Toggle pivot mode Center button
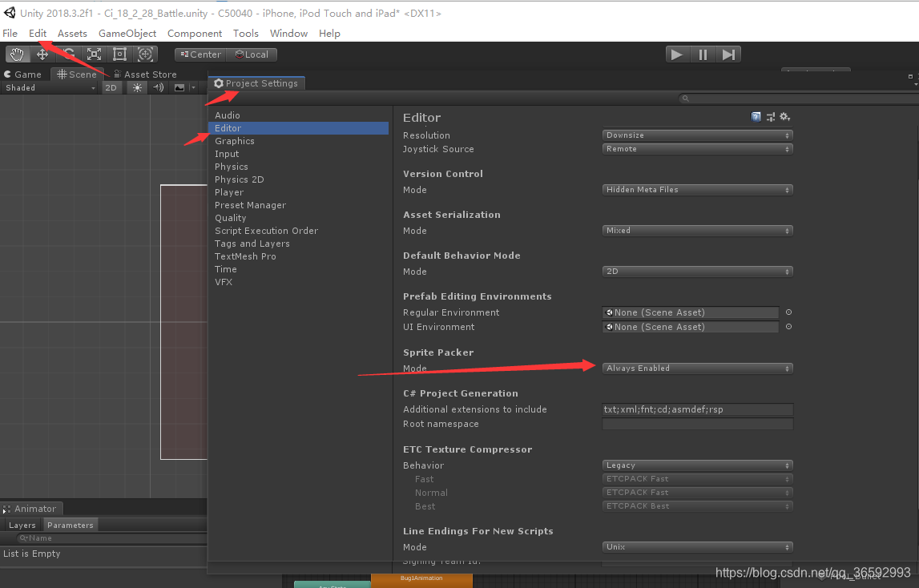This screenshot has width=919, height=588. click(x=200, y=54)
